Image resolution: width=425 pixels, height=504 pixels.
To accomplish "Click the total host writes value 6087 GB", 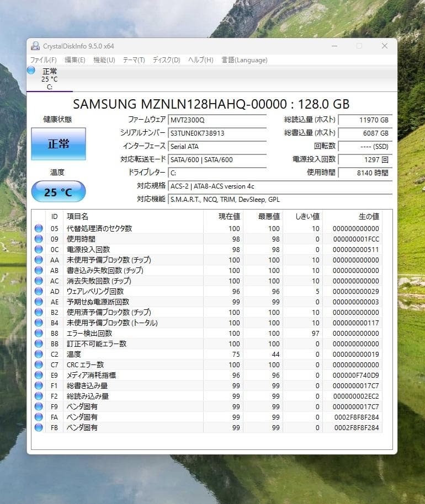I will pyautogui.click(x=365, y=133).
